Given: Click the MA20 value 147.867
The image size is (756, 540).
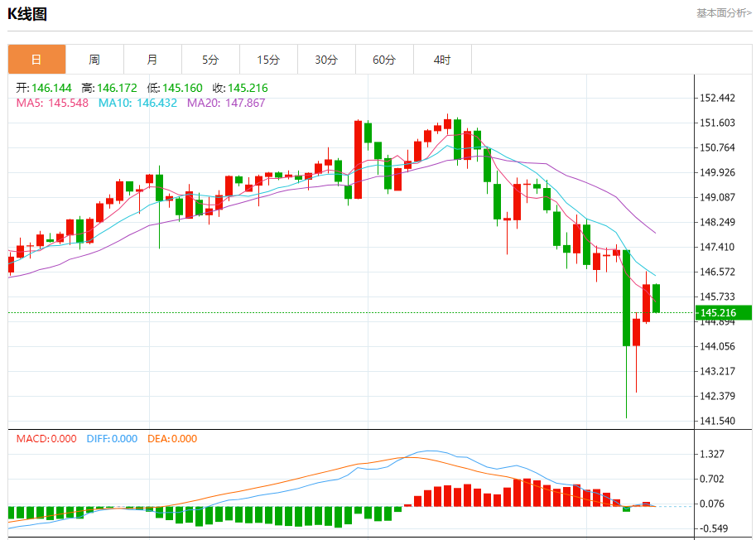Looking at the screenshot, I should pos(245,103).
